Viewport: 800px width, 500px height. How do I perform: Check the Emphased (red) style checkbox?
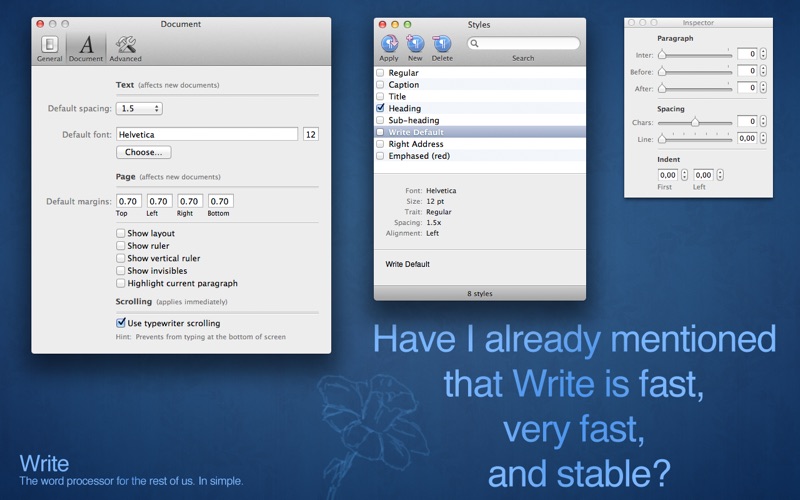tap(380, 156)
